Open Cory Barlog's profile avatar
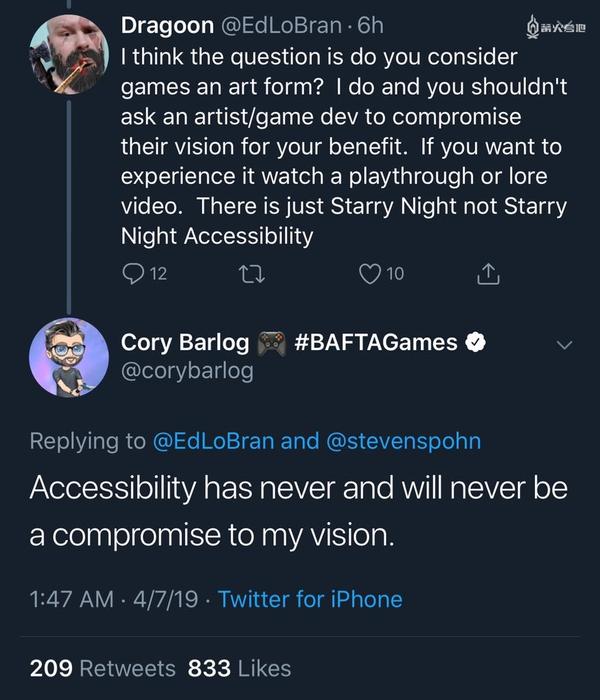 (x=68, y=357)
